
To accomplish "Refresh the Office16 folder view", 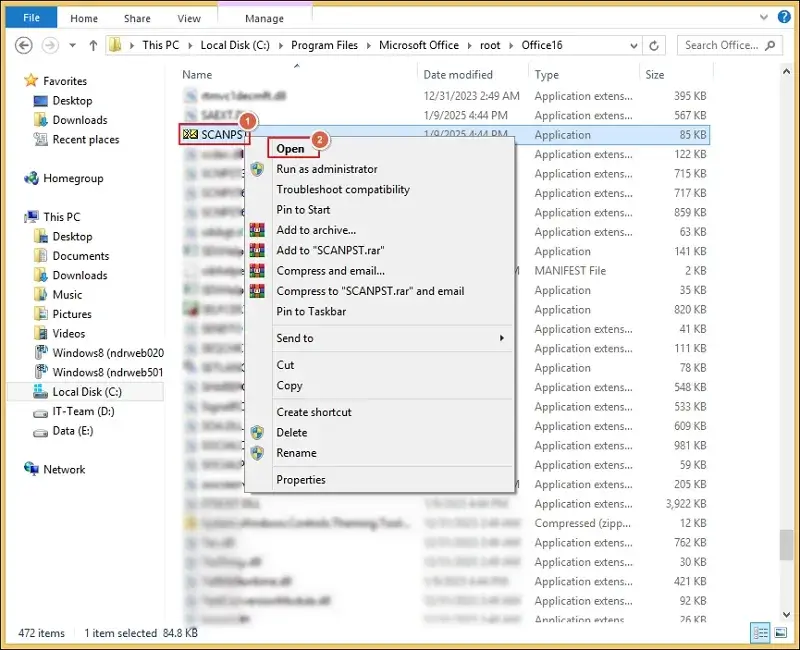I will tap(654, 45).
